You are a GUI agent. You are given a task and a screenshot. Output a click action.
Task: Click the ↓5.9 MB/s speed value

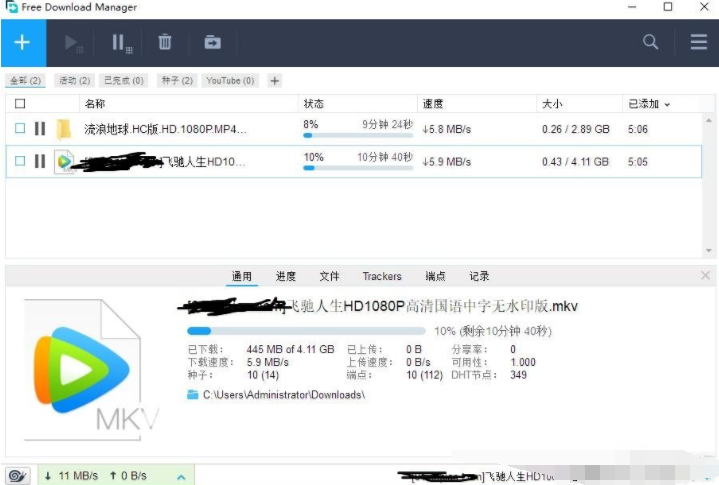point(447,162)
